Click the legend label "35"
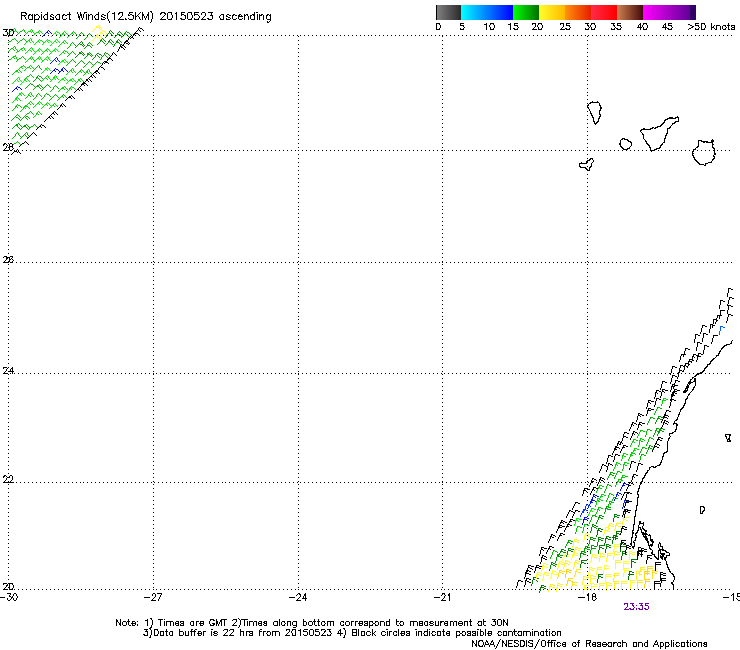 [x=616, y=27]
